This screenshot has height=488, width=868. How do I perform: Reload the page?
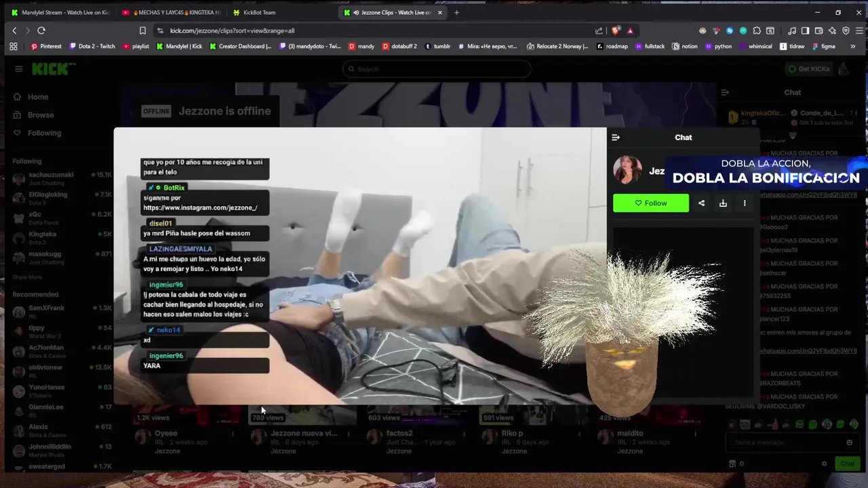tap(41, 30)
